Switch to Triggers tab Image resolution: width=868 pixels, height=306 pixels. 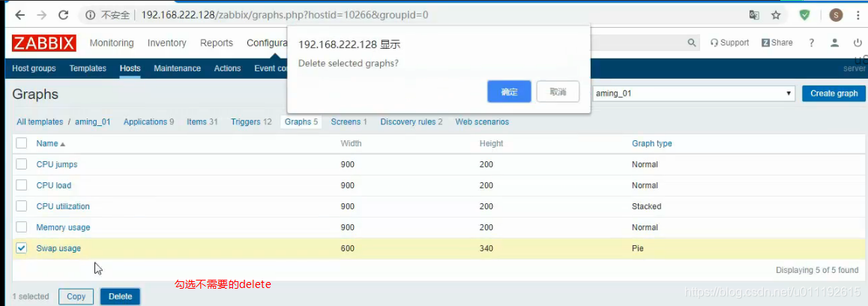(x=247, y=122)
